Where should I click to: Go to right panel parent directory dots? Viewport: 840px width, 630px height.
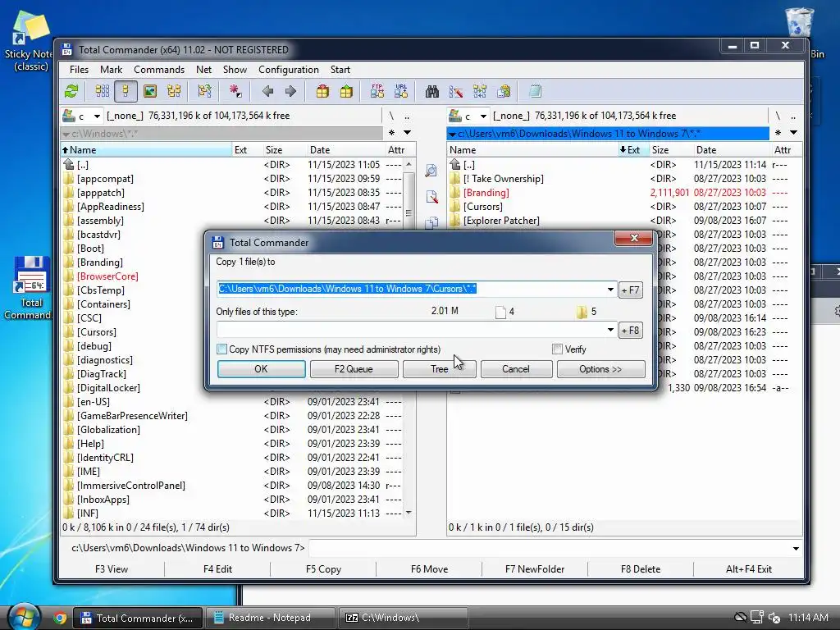coord(793,116)
